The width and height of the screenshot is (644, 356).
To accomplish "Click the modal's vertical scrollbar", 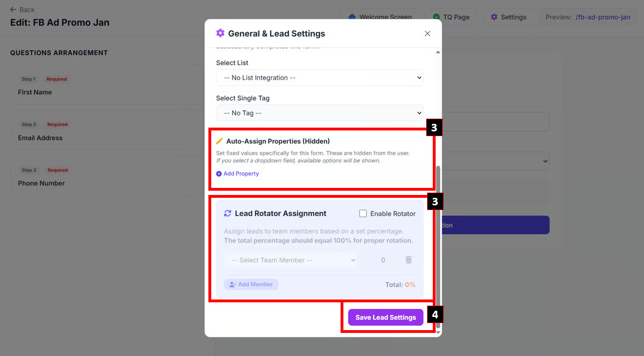I will [438, 235].
